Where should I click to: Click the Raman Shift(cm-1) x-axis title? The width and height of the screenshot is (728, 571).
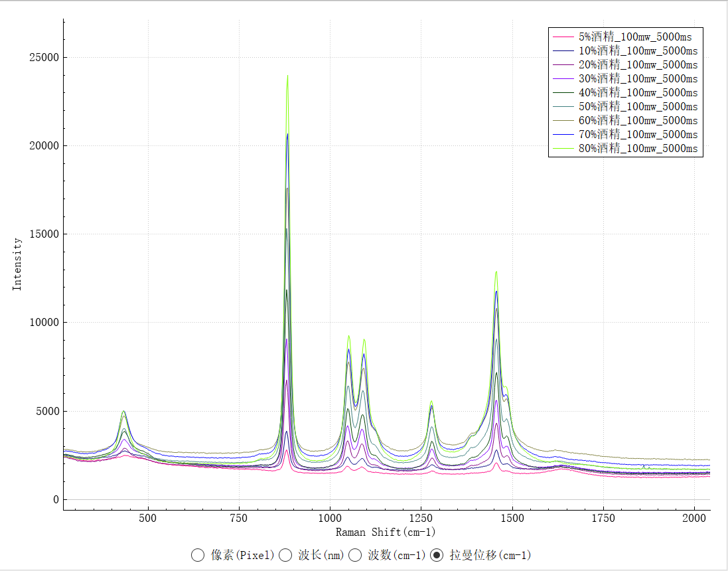386,532
